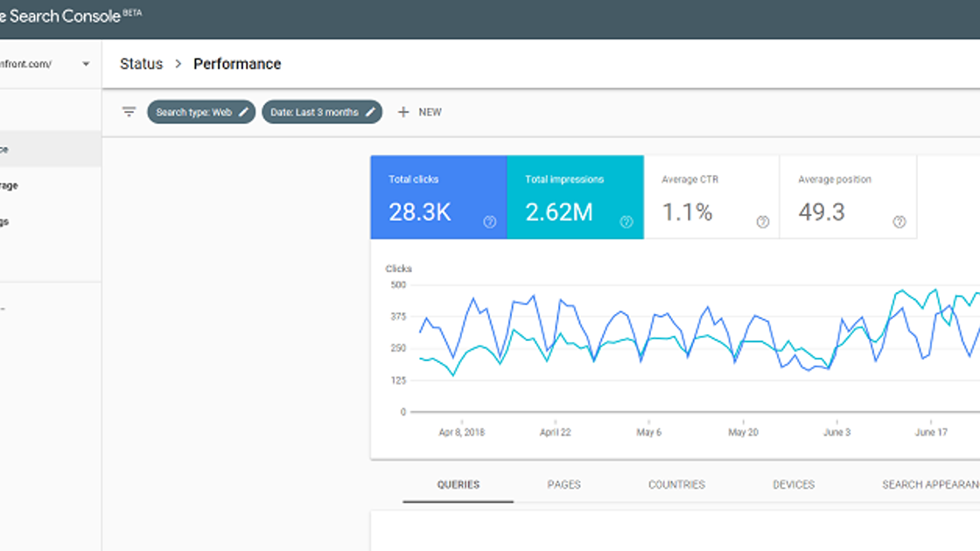980x551 pixels.
Task: Switch to the COUNTRIES tab
Action: [676, 485]
